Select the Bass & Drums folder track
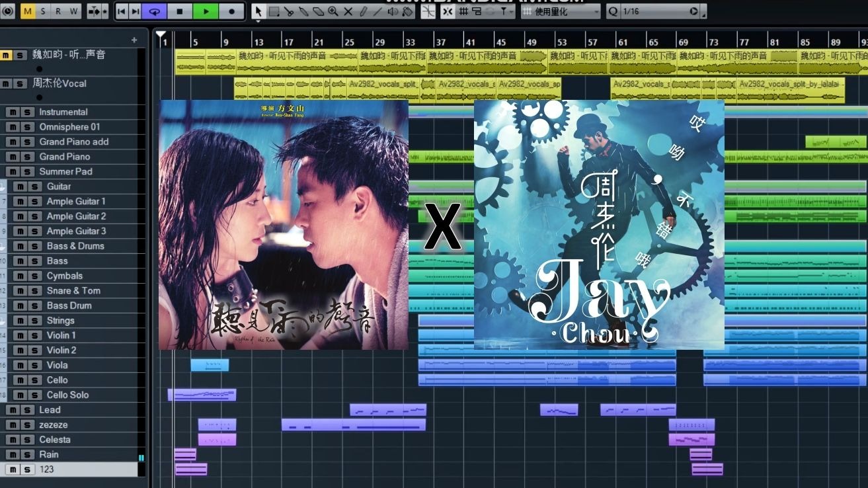The height and width of the screenshot is (488, 868). click(75, 246)
